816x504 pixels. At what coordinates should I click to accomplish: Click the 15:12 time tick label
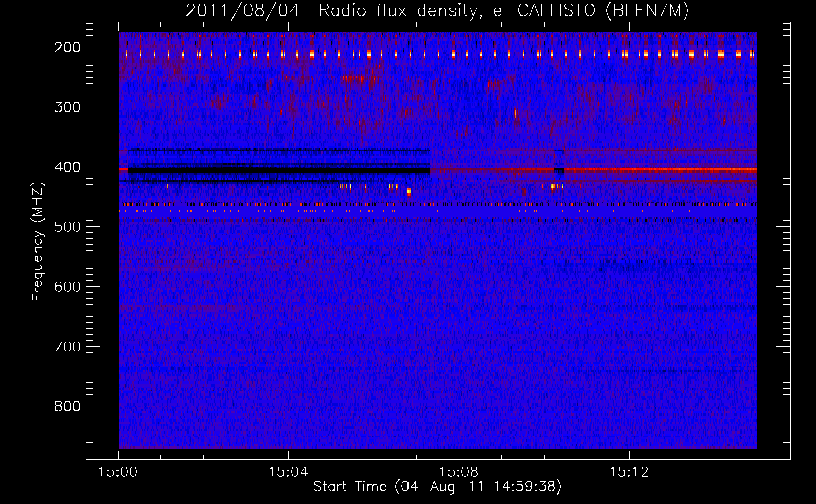(x=629, y=472)
